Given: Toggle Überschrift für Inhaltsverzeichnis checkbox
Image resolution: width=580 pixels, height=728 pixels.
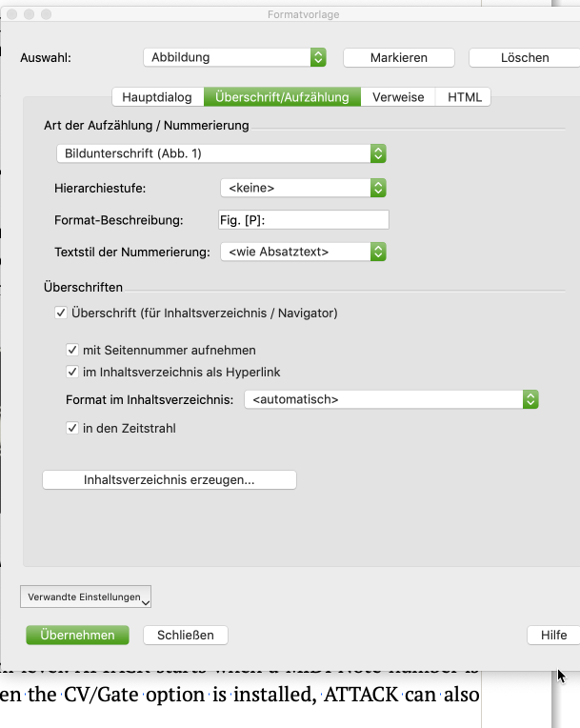Looking at the screenshot, I should (x=61, y=313).
